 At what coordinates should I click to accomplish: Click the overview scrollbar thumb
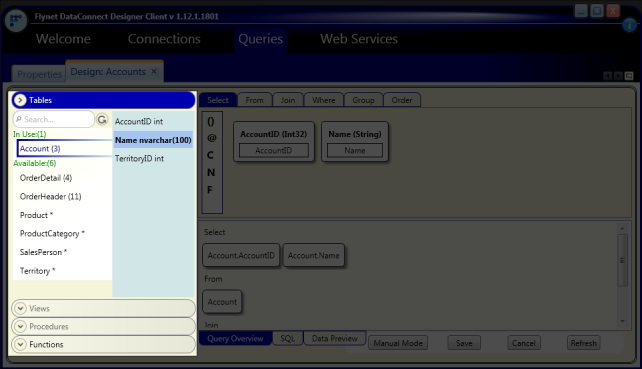[622, 260]
